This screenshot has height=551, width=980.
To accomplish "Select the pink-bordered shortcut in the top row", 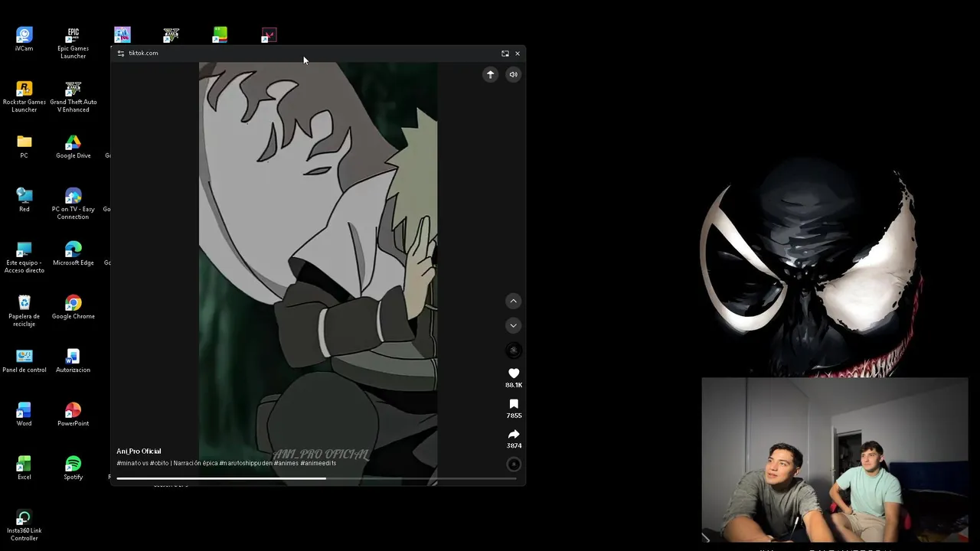I will 269,35.
